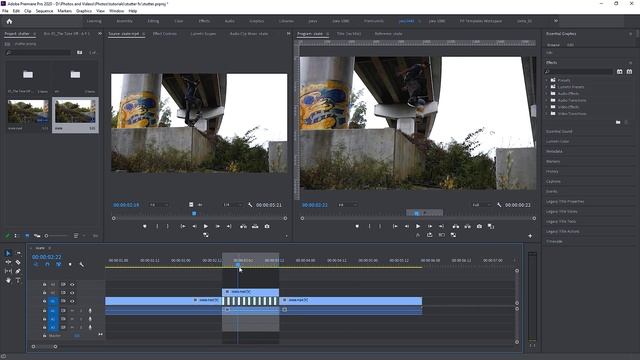Click the Home icon in workspace bar

click(x=9, y=21)
